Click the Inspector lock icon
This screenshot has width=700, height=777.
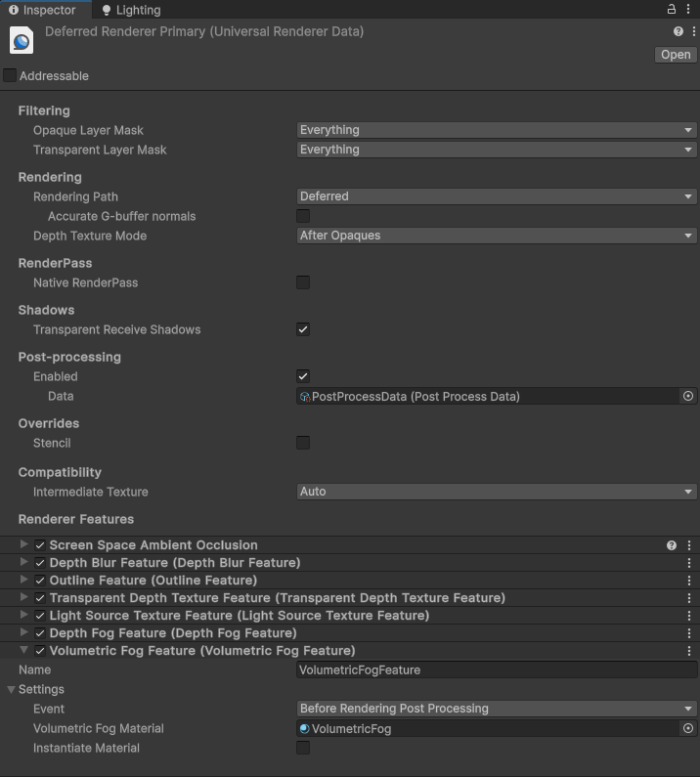672,10
